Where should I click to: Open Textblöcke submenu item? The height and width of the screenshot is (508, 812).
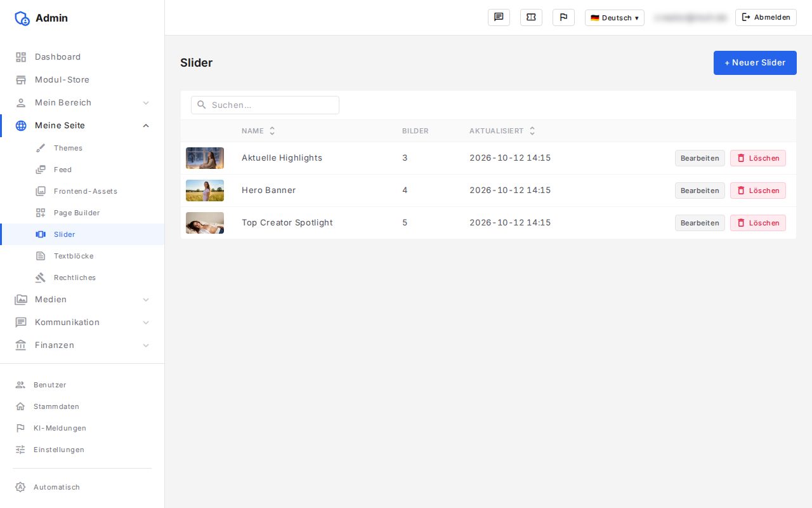(82, 256)
